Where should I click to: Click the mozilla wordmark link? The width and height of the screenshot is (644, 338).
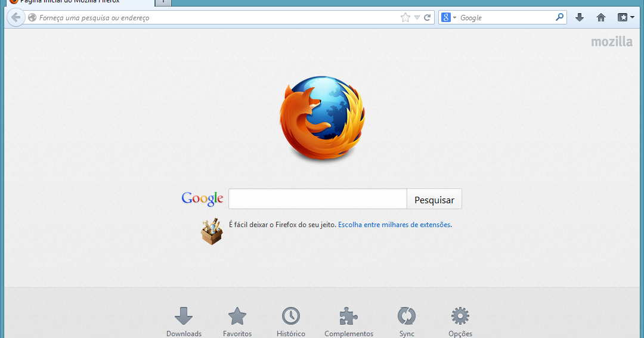pos(612,42)
